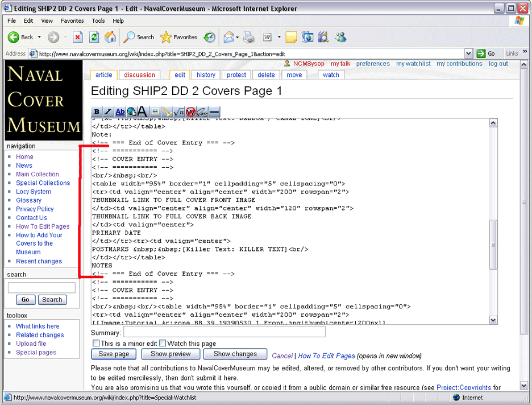This screenshot has width=532, height=405.
Task: Open the Main Collection navigation link
Action: point(38,174)
